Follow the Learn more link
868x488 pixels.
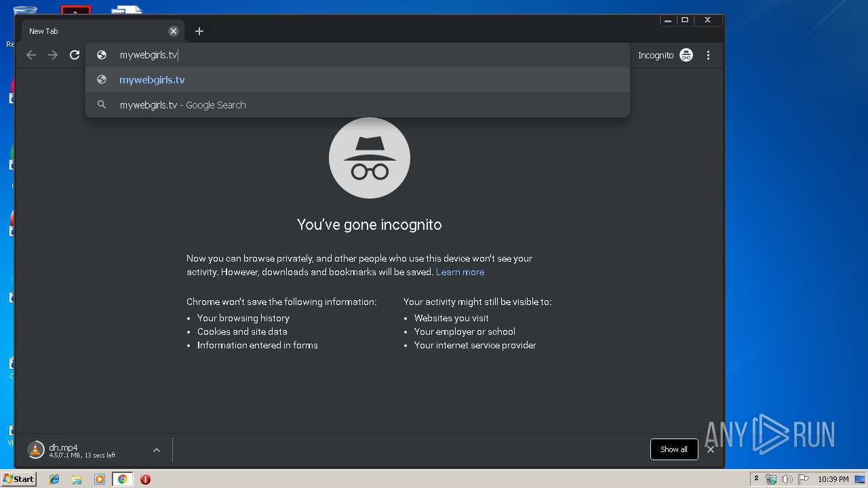click(460, 272)
